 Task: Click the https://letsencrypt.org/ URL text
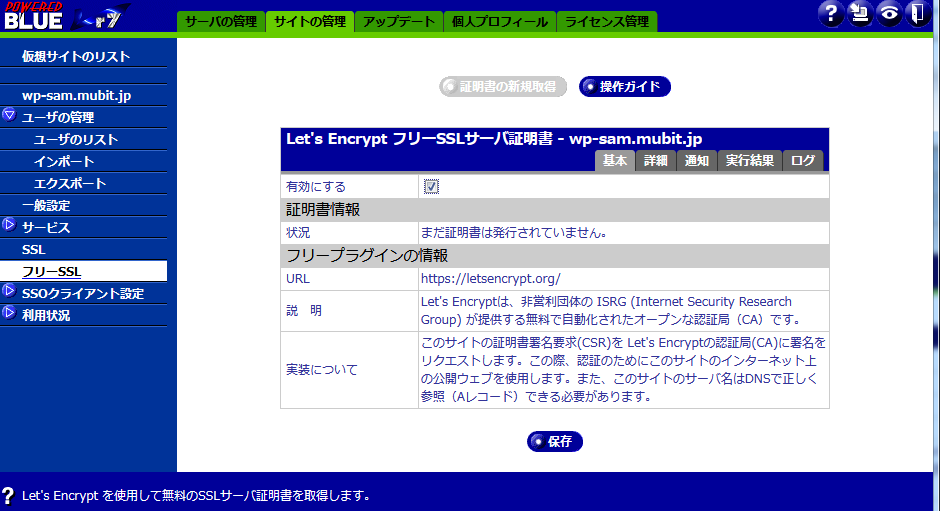coord(490,279)
